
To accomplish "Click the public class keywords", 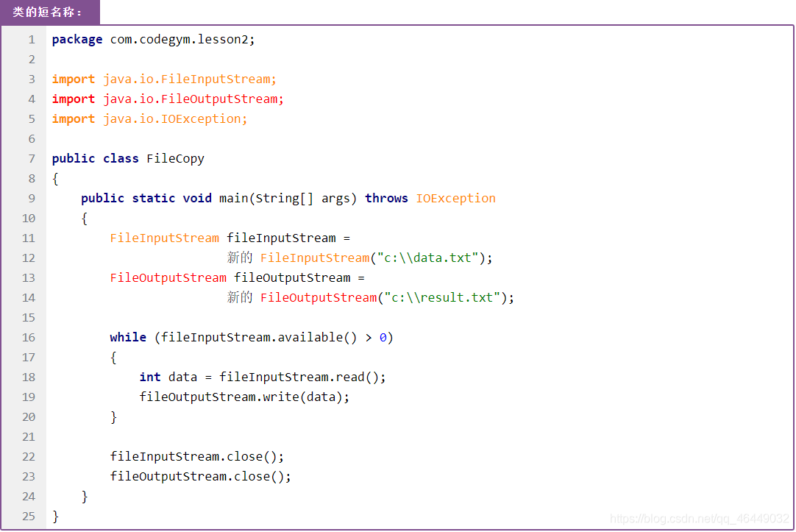I will (96, 159).
